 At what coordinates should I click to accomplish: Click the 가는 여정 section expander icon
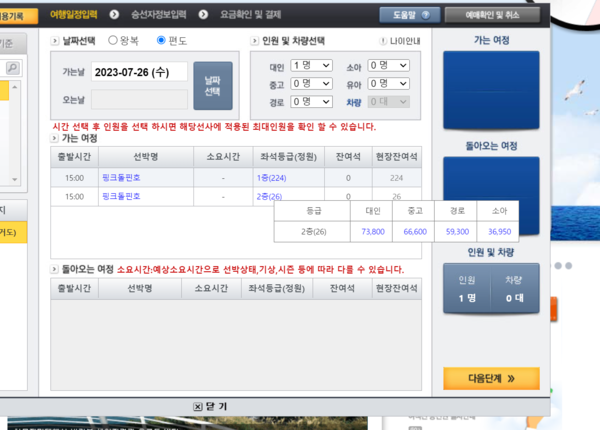coord(54,138)
